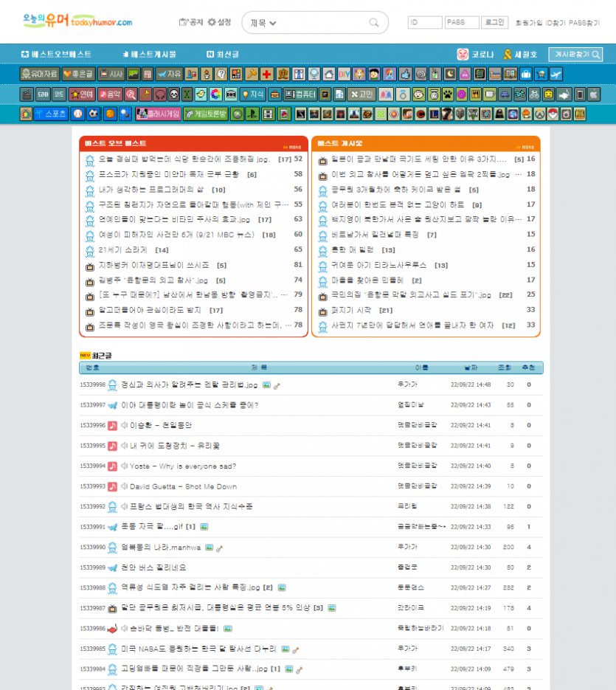Click inside the ID input field
Image resolution: width=616 pixels, height=690 pixels.
pyautogui.click(x=424, y=22)
